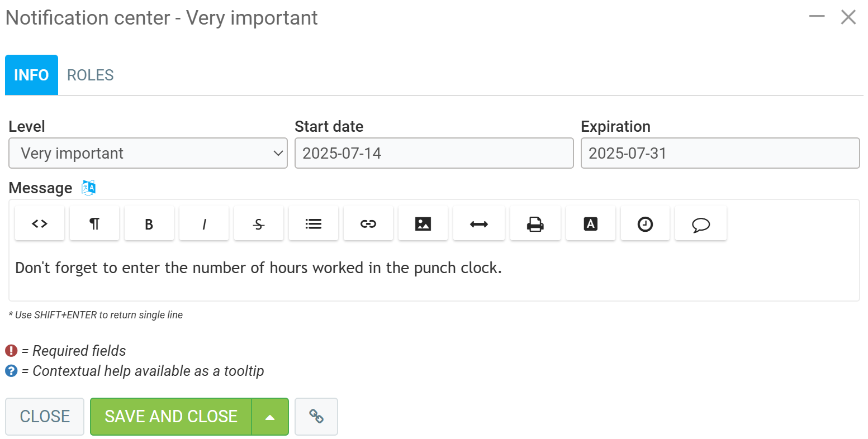Click the translate icon beside Message

[89, 188]
